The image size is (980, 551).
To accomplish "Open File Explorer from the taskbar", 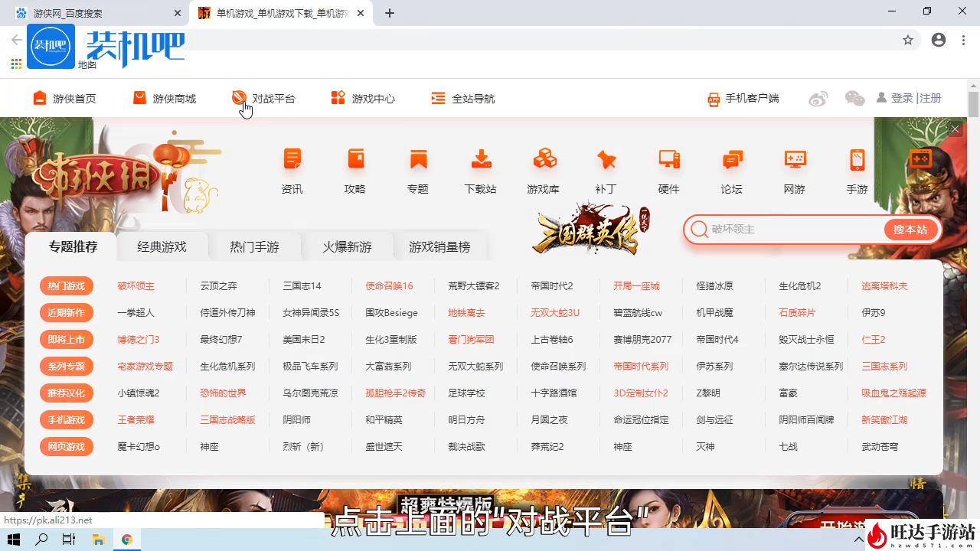I will tap(98, 540).
